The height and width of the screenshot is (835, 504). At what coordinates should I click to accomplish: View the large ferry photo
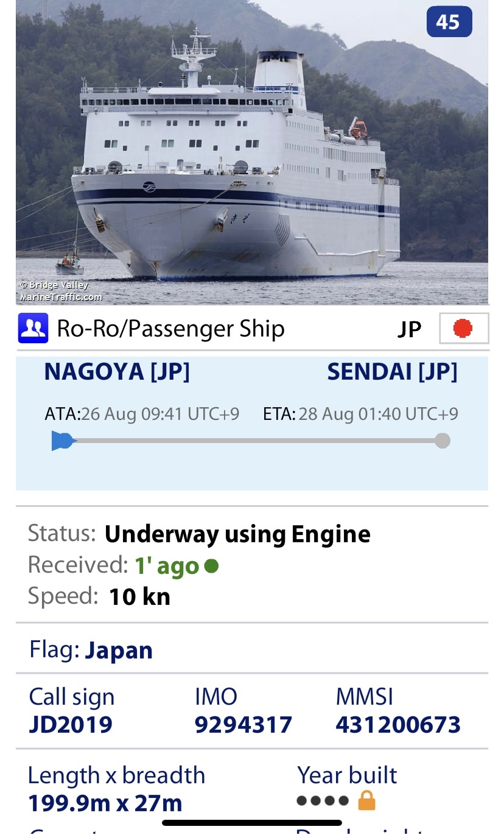coord(252,152)
